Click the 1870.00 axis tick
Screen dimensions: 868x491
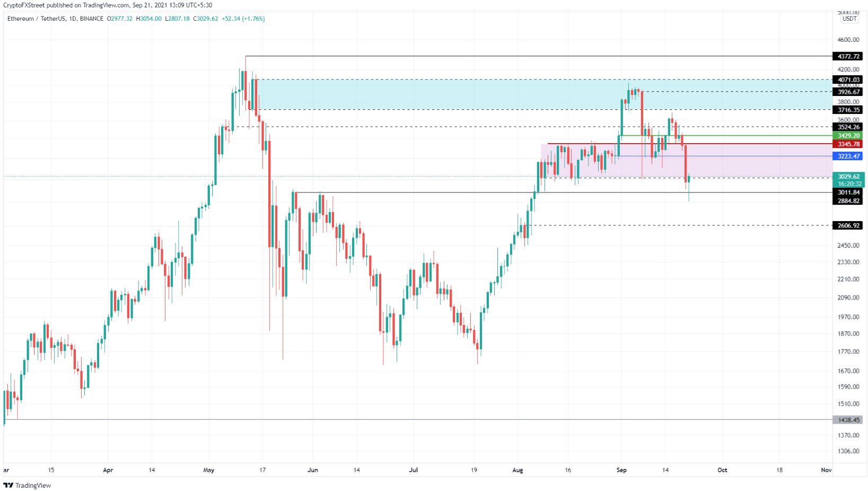848,334
